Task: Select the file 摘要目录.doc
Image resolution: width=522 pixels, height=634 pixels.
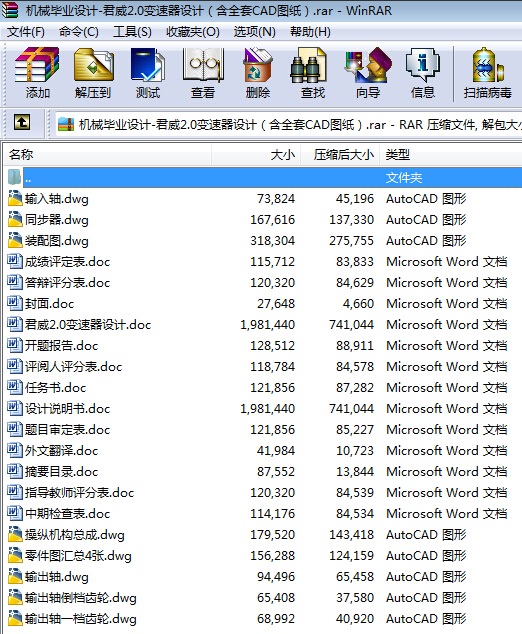Action: (x=61, y=471)
